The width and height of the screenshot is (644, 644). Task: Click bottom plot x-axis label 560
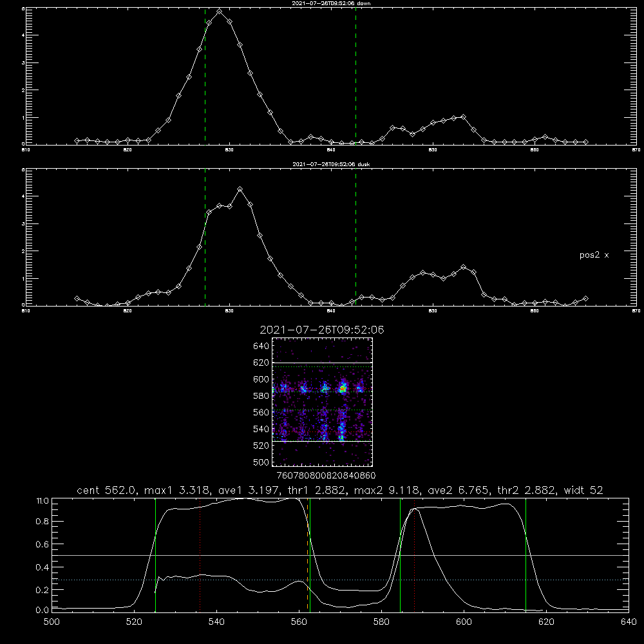click(299, 622)
